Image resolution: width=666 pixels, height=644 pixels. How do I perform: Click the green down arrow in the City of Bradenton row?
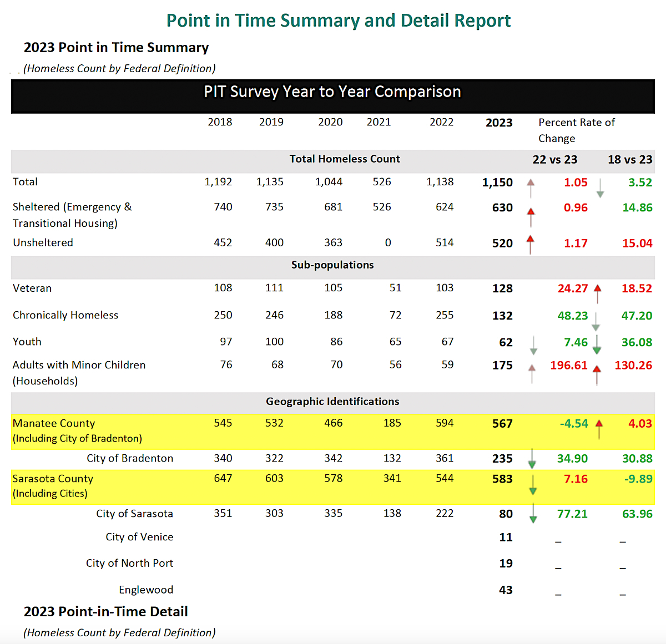pos(532,459)
